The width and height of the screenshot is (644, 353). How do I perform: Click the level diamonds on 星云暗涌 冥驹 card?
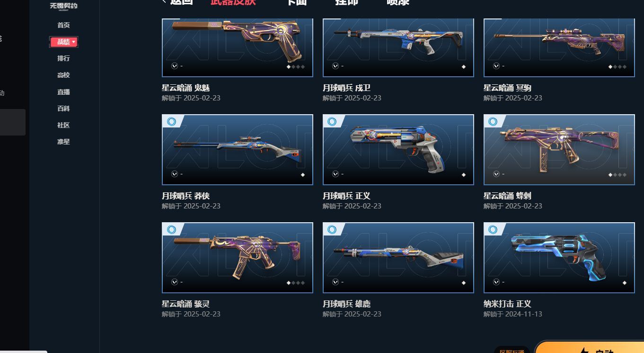618,67
